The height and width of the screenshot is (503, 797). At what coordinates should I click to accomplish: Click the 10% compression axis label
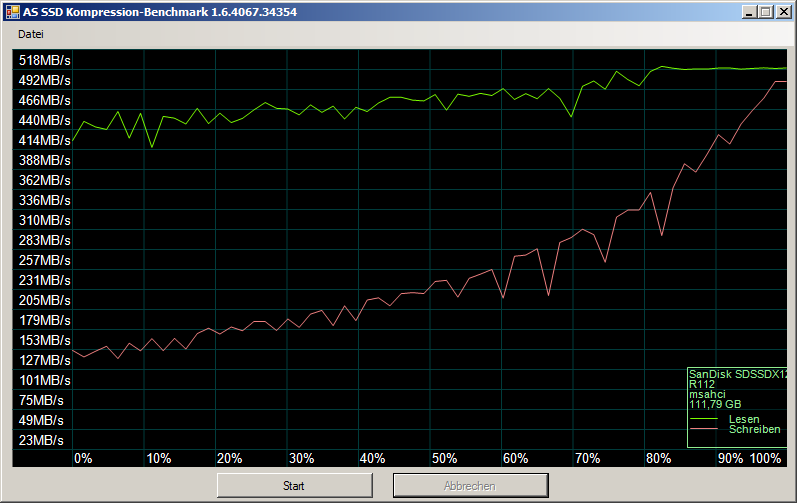[159, 458]
